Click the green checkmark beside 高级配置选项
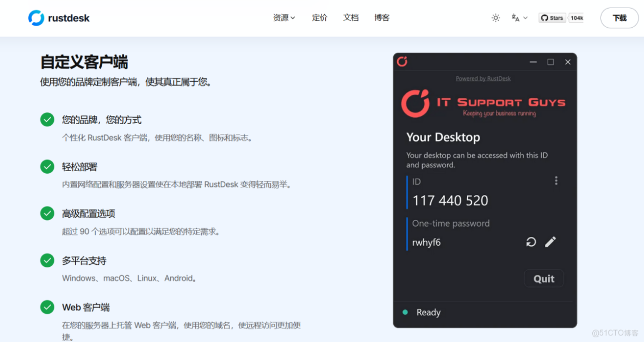The image size is (644, 342). pos(47,213)
